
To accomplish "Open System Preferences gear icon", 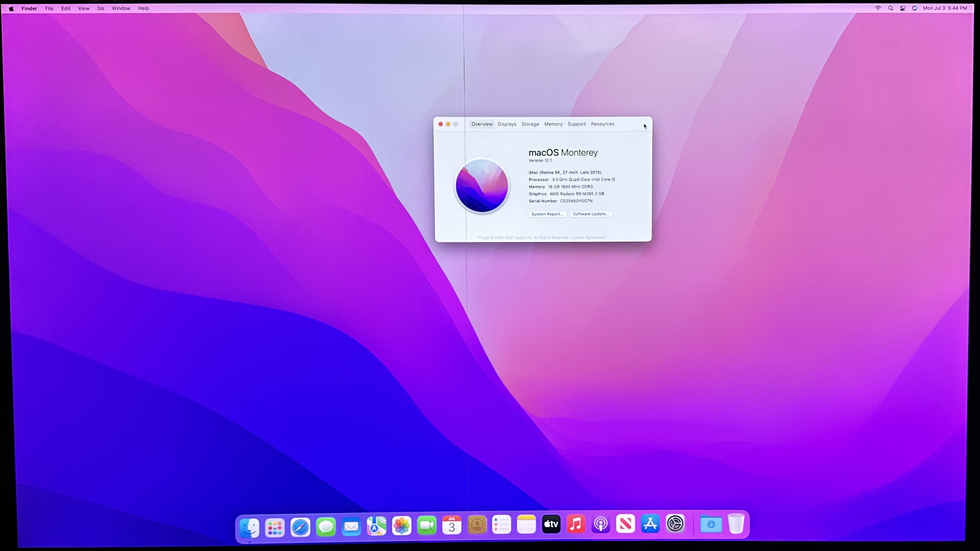I will pos(675,523).
